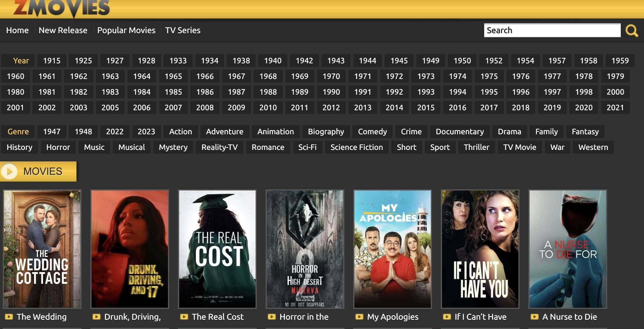Screen dimensions: 644x329
Task: Browse movies from 2021
Action: point(616,107)
